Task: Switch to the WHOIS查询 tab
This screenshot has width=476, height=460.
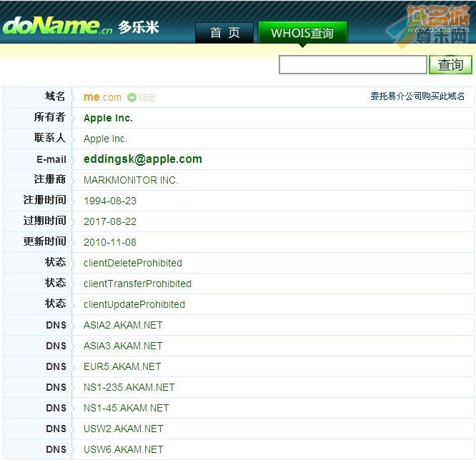Action: click(302, 32)
